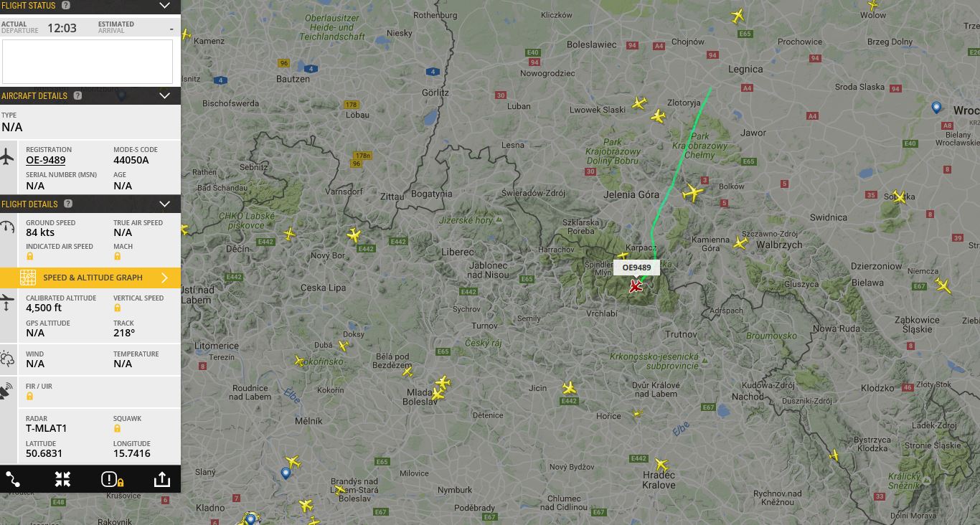This screenshot has width=980, height=525.
Task: Click the help icon beside Flight Status
Action: click(x=66, y=5)
